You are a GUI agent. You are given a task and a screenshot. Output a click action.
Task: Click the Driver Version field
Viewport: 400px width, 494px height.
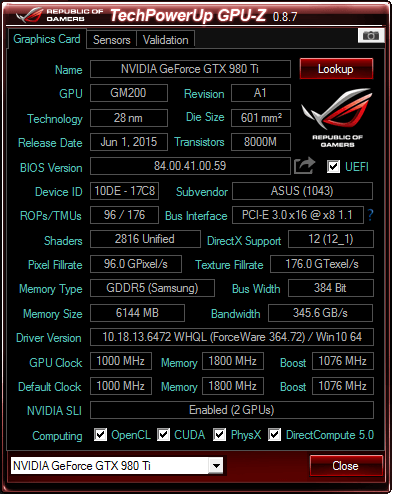click(232, 337)
